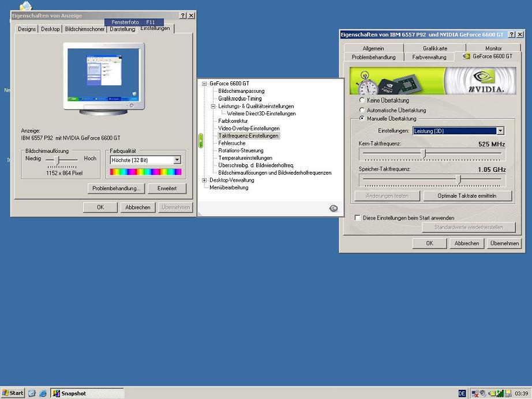Select Keine Übertaktung radio button
Viewport: 532px width, 399px height.
click(362, 100)
